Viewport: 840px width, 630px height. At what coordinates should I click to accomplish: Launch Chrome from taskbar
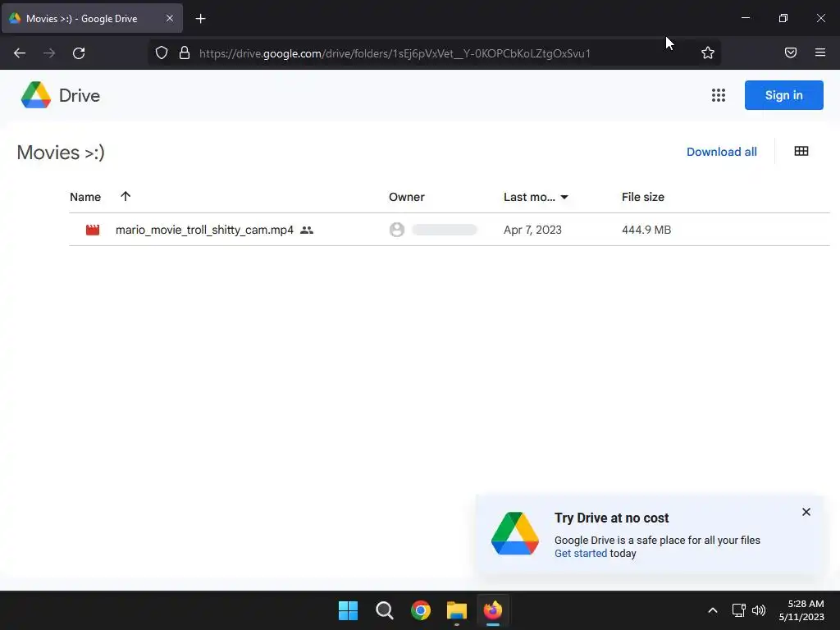pyautogui.click(x=421, y=610)
